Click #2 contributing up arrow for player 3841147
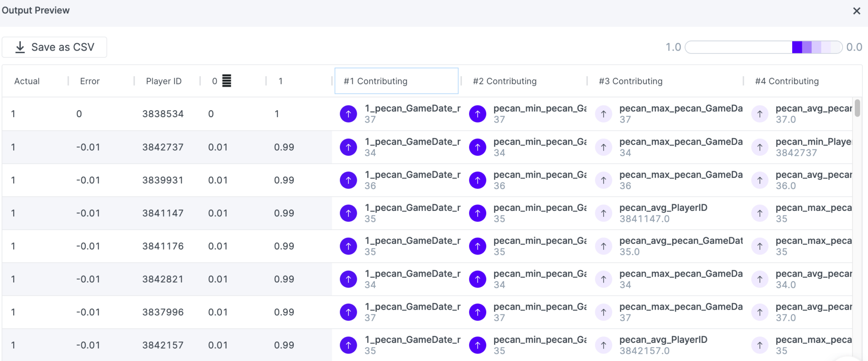Image resolution: width=868 pixels, height=361 pixels. [478, 213]
